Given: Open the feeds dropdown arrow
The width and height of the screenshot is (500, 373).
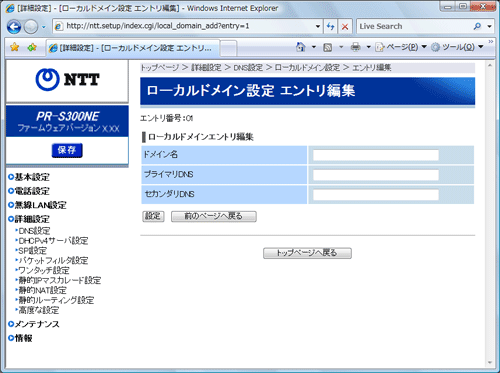Looking at the screenshot, I should pyautogui.click(x=341, y=47).
